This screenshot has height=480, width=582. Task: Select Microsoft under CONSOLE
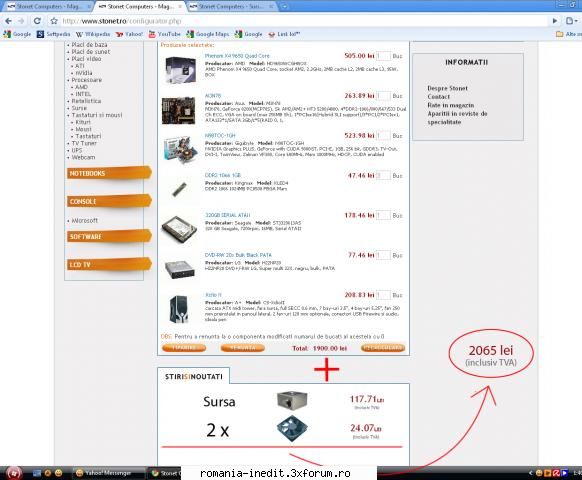[85, 221]
